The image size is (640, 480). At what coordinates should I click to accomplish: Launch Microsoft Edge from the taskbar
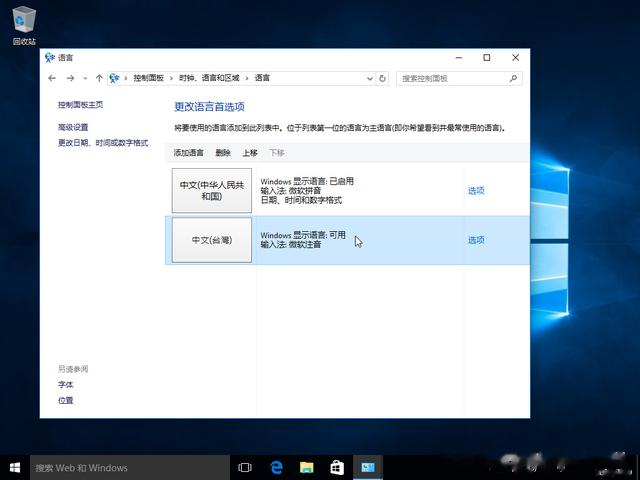tap(276, 468)
